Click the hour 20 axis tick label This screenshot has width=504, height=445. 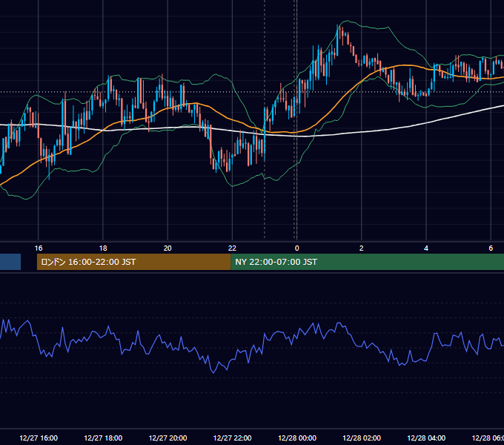pos(168,248)
